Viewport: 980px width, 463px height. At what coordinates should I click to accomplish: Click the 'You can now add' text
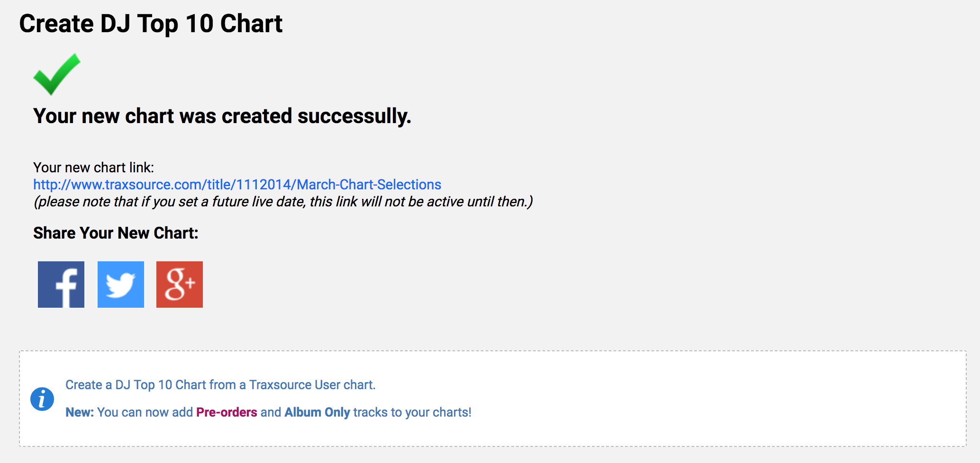(145, 412)
